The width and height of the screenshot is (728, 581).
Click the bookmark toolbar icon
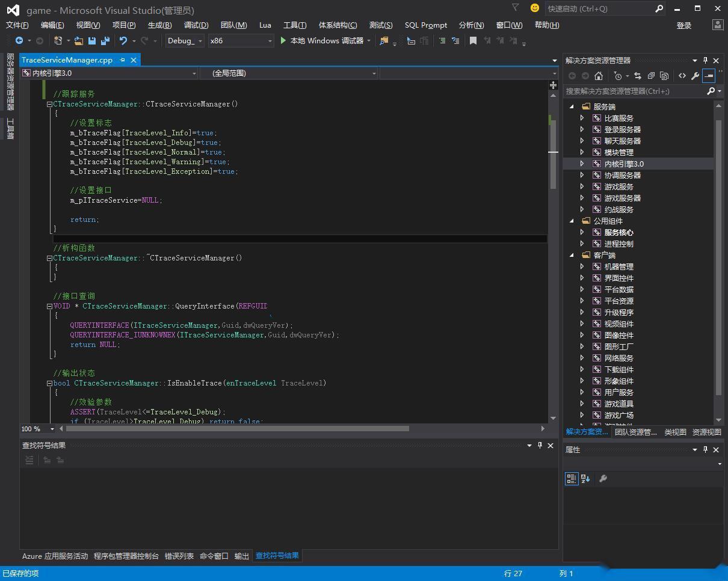473,41
